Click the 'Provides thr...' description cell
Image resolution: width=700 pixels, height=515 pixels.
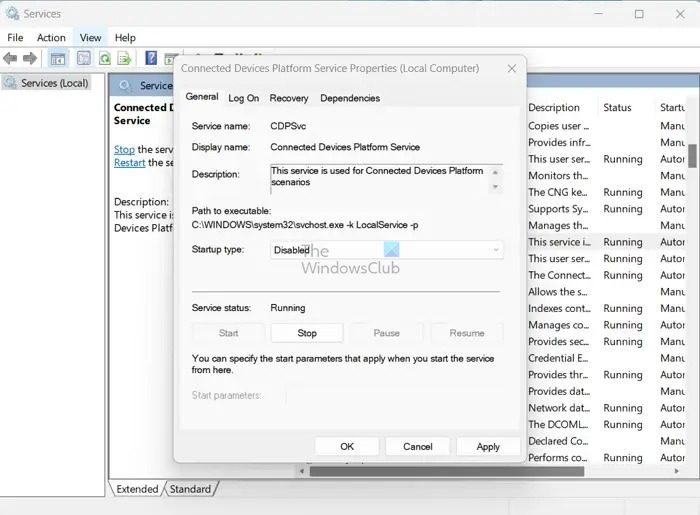tap(558, 374)
